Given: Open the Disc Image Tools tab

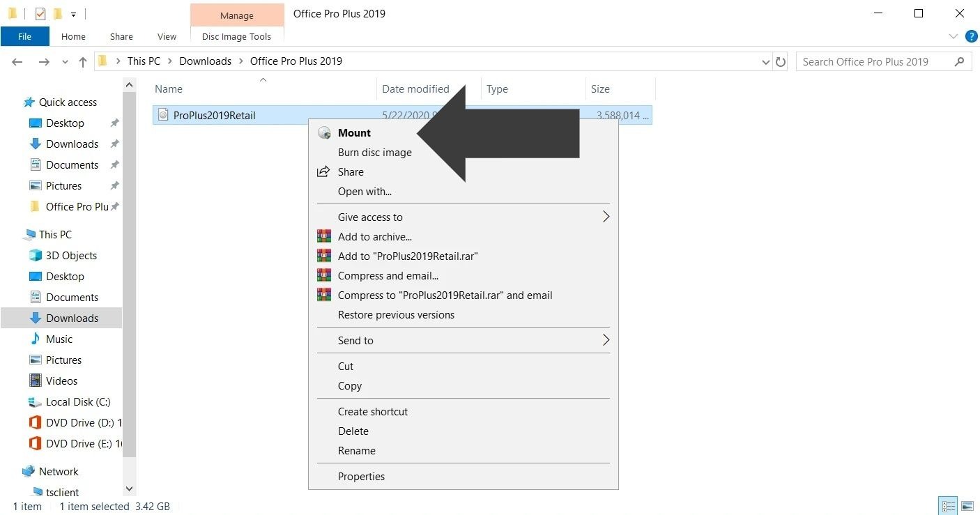Looking at the screenshot, I should pos(237,36).
